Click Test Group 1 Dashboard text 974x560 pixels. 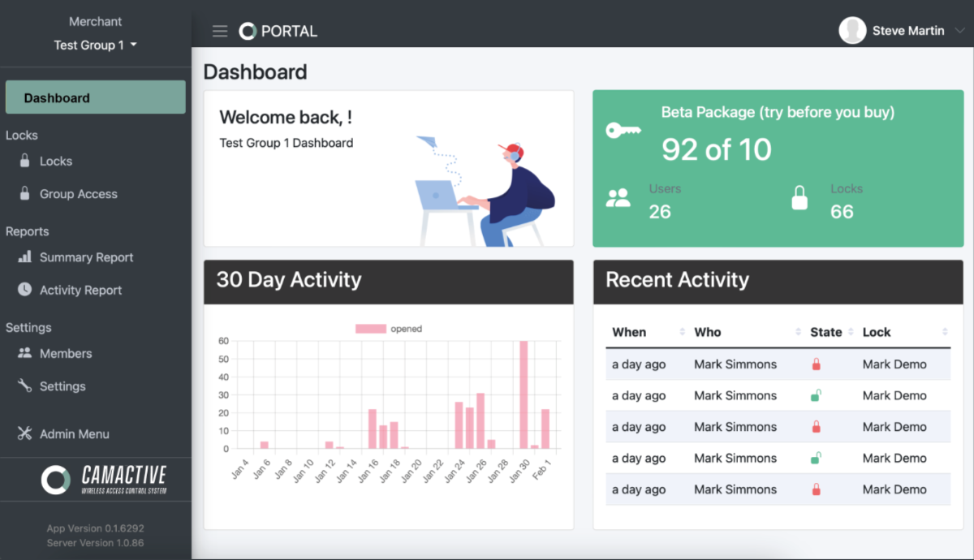(287, 143)
